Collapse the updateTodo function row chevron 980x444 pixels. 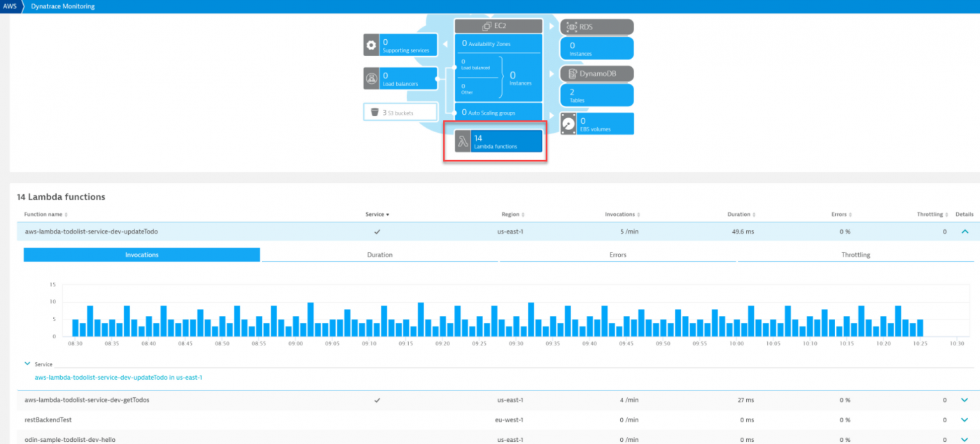[965, 231]
